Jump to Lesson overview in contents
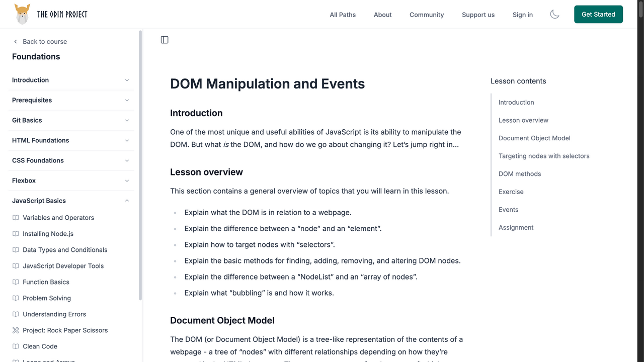The width and height of the screenshot is (644, 362). point(523,120)
